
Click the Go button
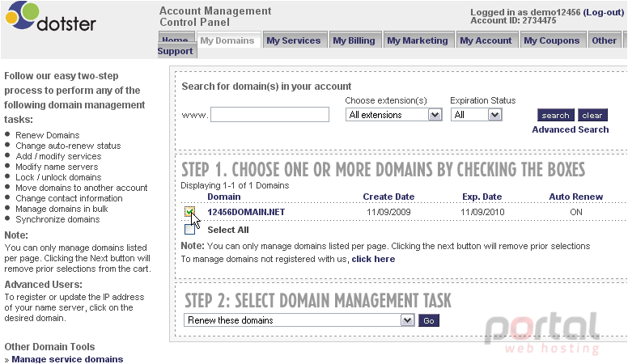click(429, 320)
